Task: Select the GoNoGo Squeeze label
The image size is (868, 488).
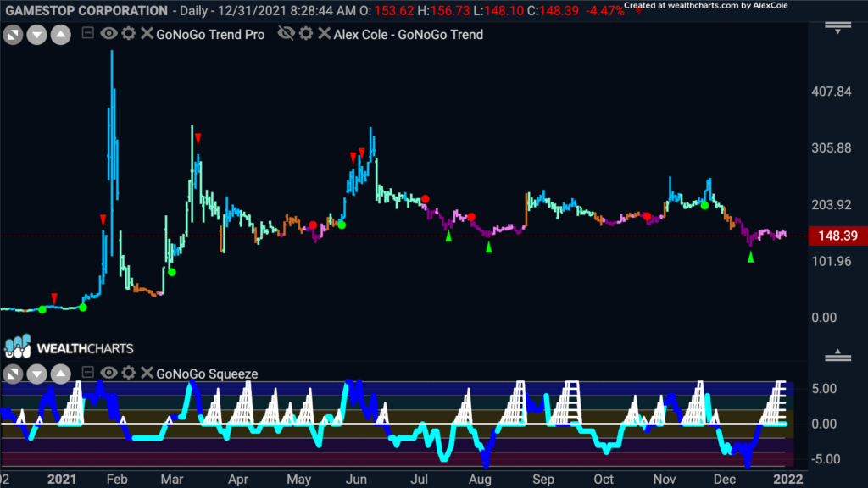Action: (x=207, y=374)
